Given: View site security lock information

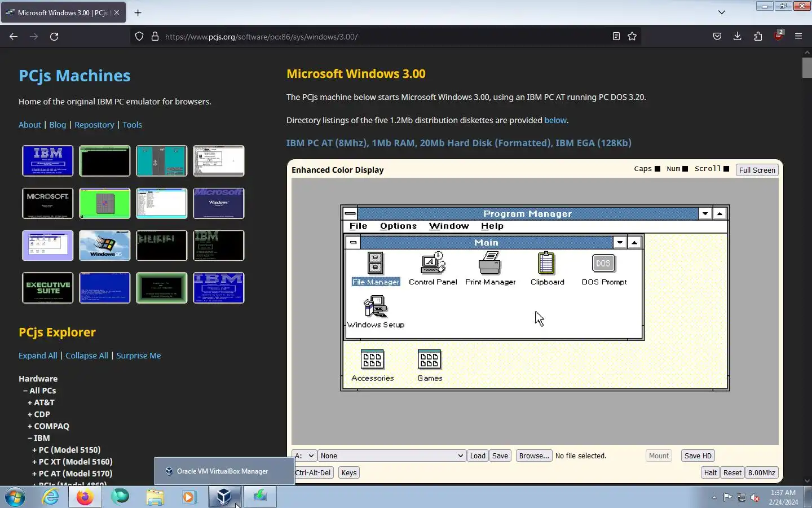Looking at the screenshot, I should point(155,37).
